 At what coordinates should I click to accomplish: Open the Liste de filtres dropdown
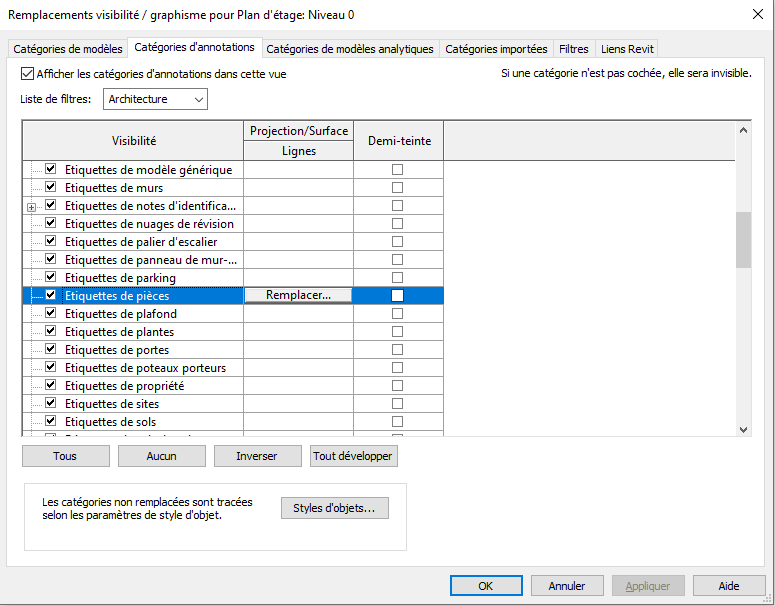155,99
